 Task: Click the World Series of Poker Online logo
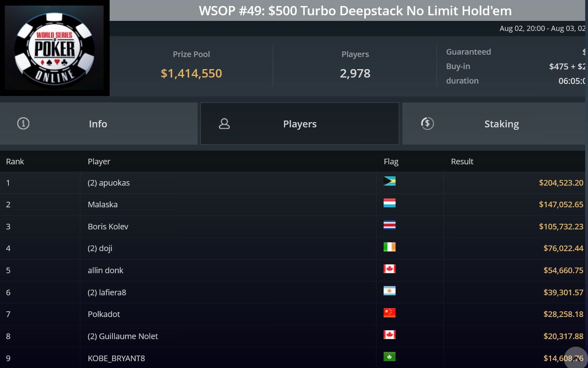point(55,48)
